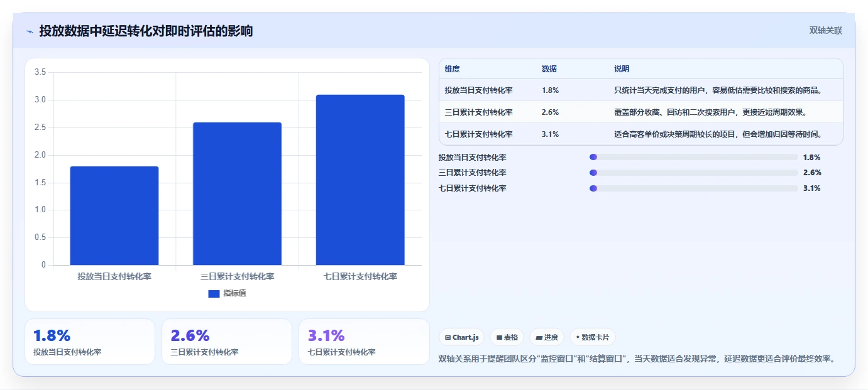
Task: Click x-axis label 七日累计支付转化率
Action: 360,276
